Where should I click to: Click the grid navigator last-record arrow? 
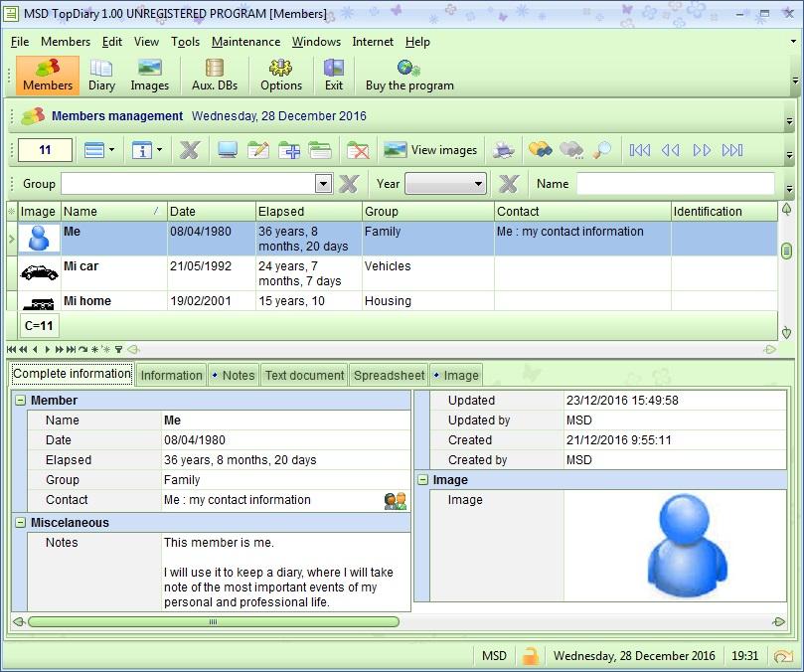click(71, 349)
